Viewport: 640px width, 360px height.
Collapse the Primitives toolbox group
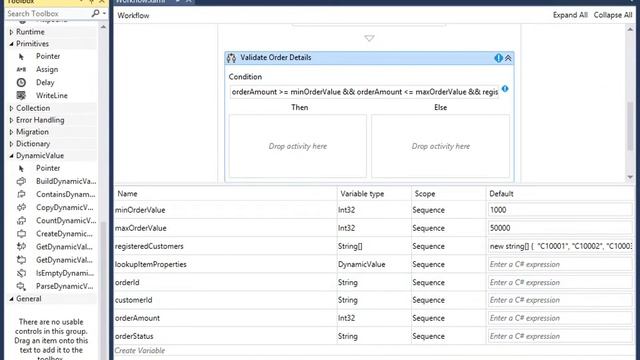pos(11,44)
